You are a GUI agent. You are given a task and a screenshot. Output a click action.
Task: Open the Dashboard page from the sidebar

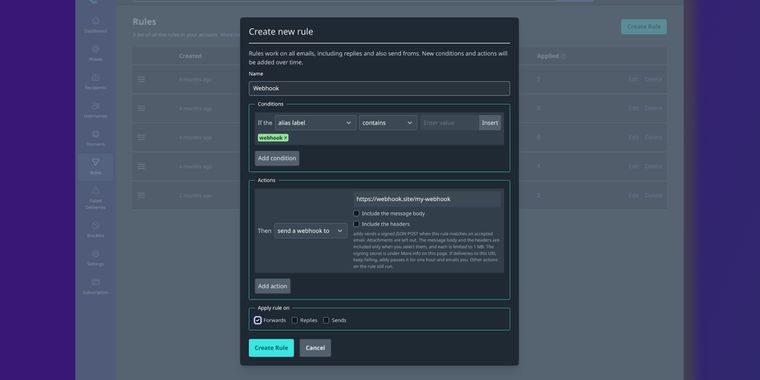[x=95, y=24]
